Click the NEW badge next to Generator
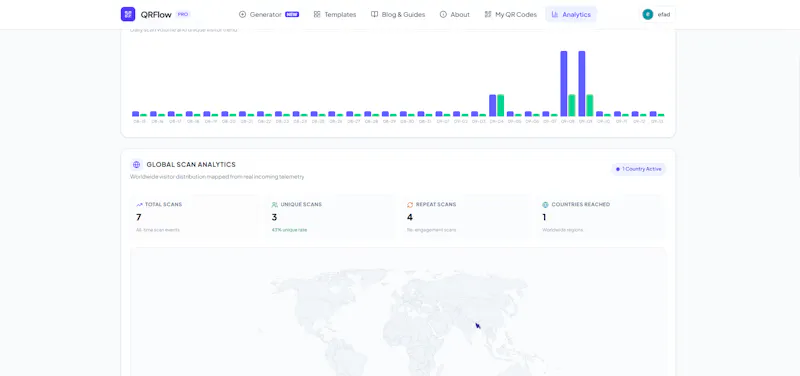The height and width of the screenshot is (376, 800). point(292,14)
